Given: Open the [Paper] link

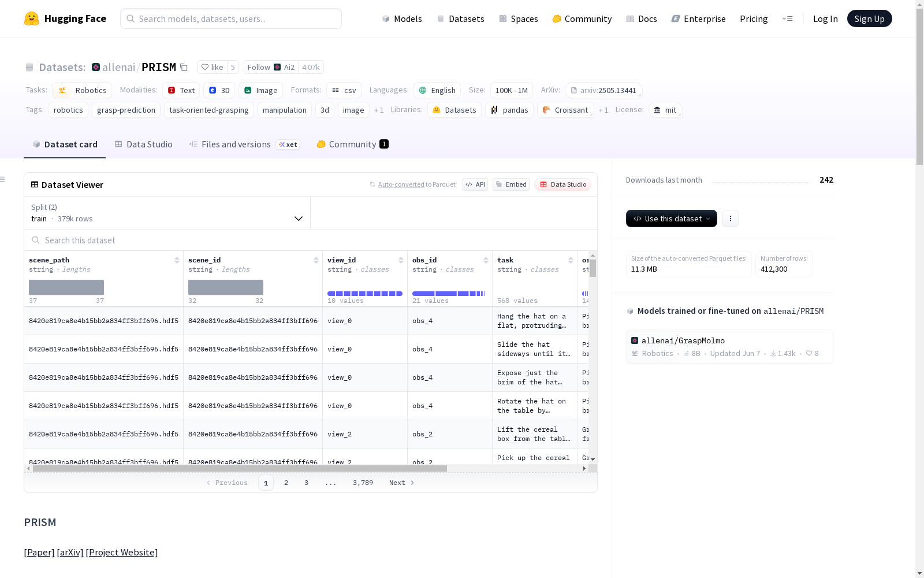Looking at the screenshot, I should [39, 552].
